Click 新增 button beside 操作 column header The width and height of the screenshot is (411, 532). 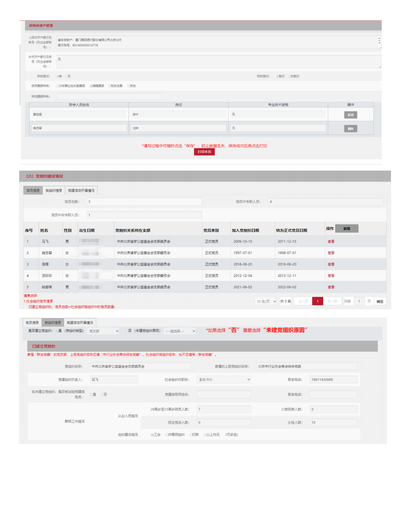click(x=347, y=229)
